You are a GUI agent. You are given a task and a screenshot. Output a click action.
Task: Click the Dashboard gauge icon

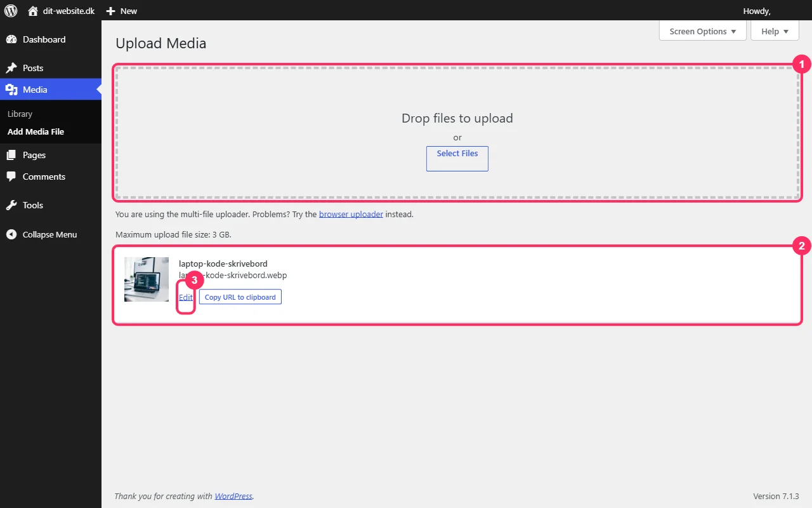[x=11, y=39]
